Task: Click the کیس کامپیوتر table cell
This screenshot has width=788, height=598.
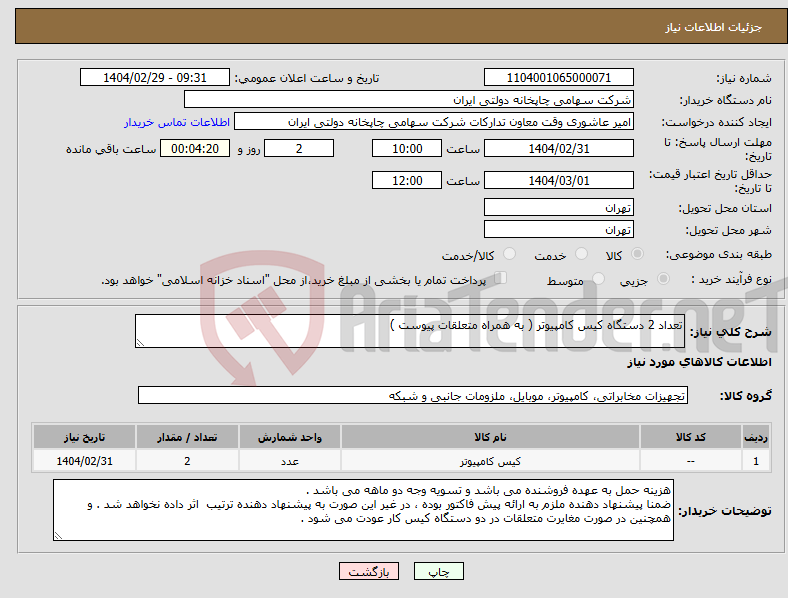Action: [490, 461]
